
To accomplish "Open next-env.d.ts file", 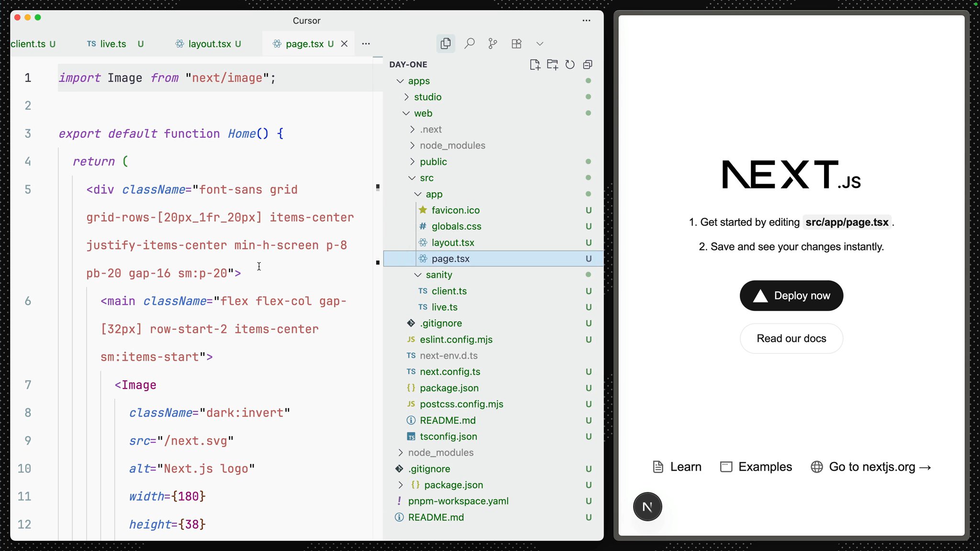I will click(x=493, y=356).
